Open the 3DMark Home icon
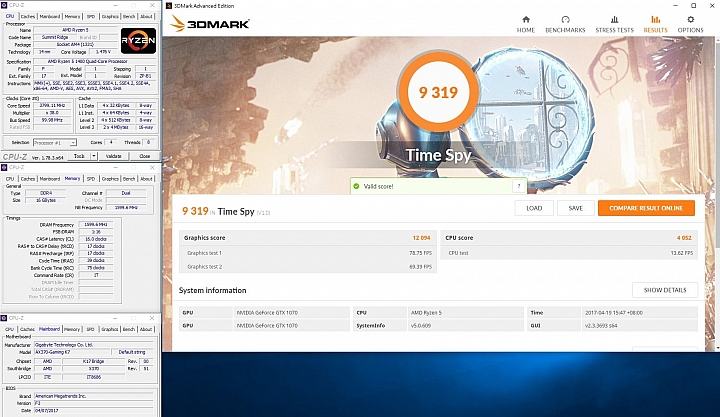The image size is (720, 417). 526,19
